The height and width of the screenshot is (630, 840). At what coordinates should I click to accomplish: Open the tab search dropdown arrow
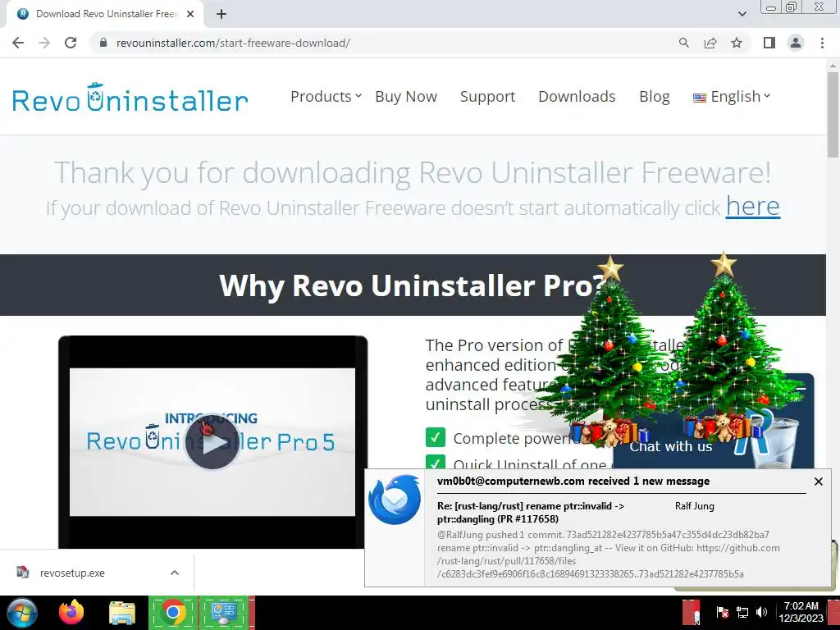742,14
